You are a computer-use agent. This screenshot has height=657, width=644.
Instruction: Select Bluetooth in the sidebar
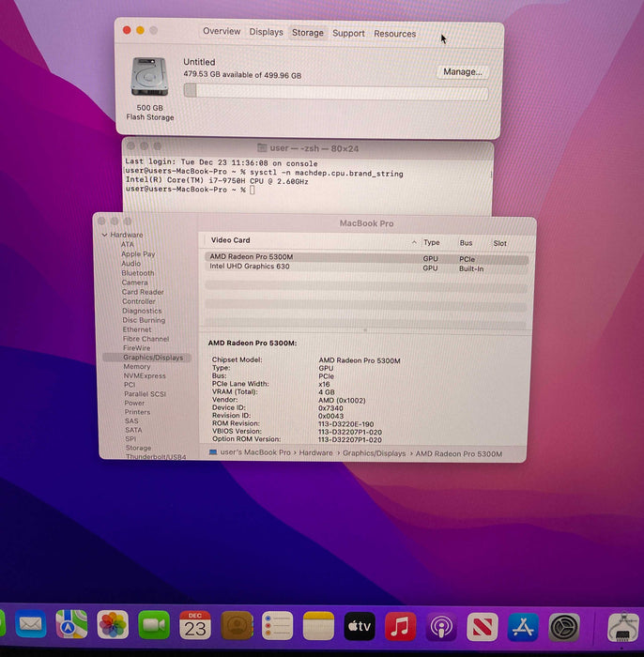138,273
